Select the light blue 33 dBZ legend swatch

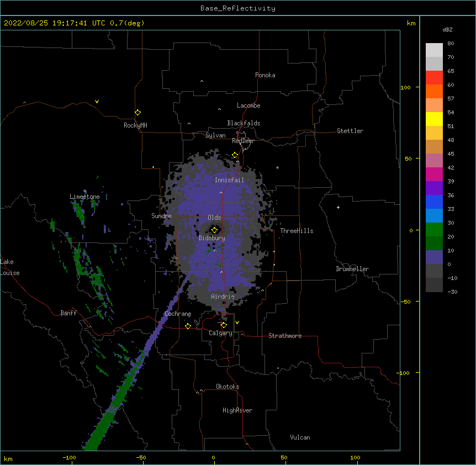tap(434, 215)
